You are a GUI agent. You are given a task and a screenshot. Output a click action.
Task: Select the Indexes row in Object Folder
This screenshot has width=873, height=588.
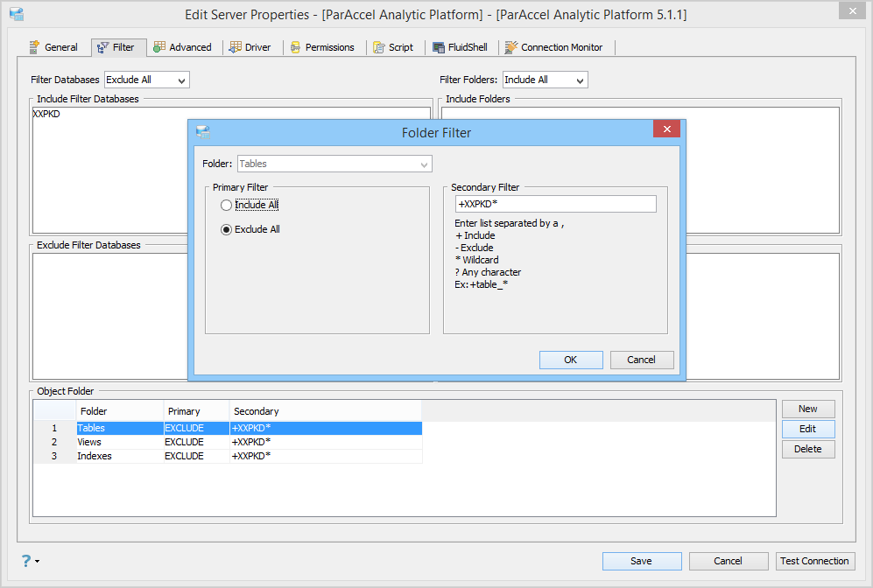point(228,456)
